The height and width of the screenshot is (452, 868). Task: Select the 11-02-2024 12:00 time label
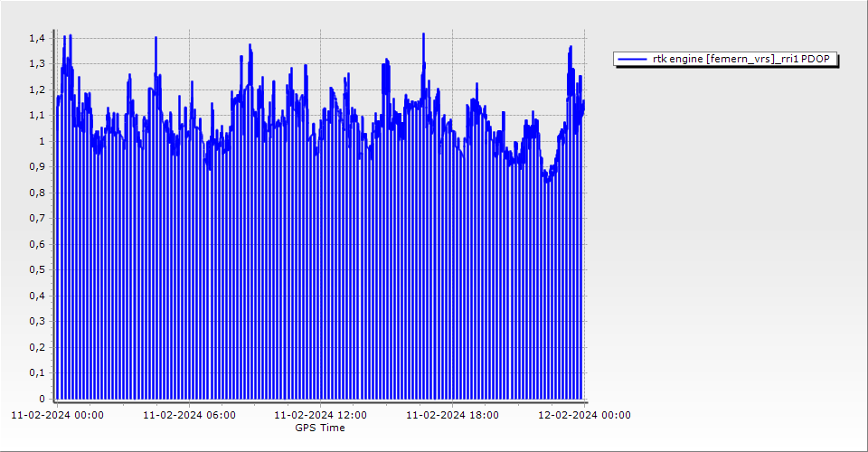(320, 416)
